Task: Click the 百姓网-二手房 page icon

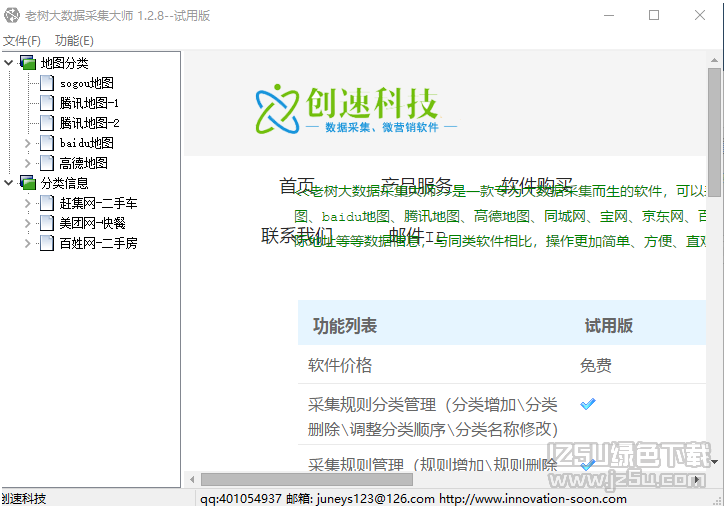Action: pyautogui.click(x=47, y=243)
